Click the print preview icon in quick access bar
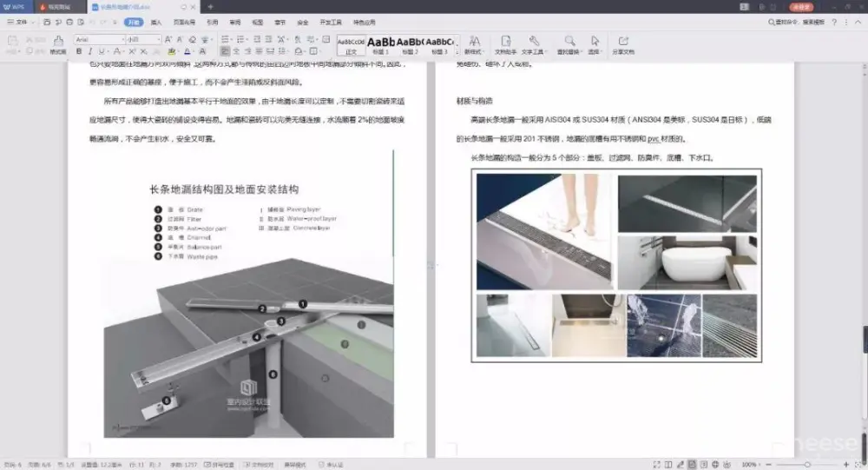The height and width of the screenshot is (470, 868). (x=81, y=23)
